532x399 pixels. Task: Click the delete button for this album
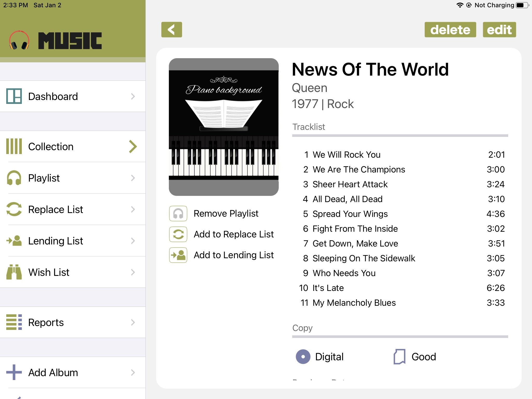[x=450, y=29]
